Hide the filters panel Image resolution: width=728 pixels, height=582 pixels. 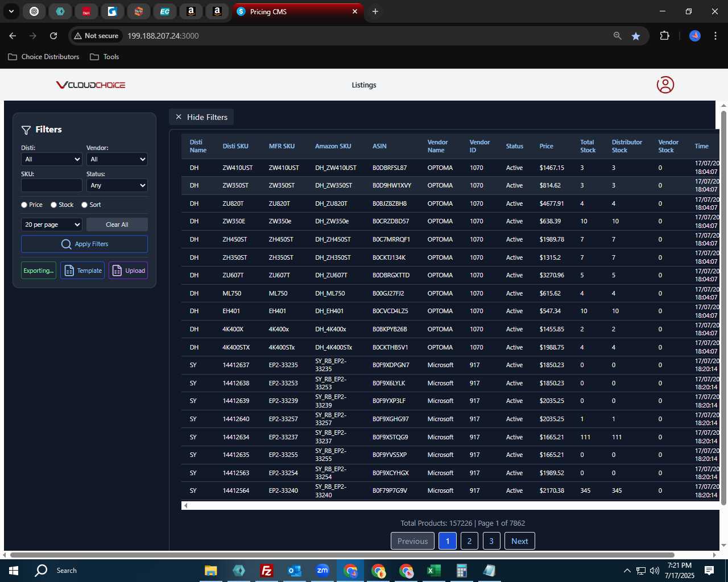(x=201, y=117)
